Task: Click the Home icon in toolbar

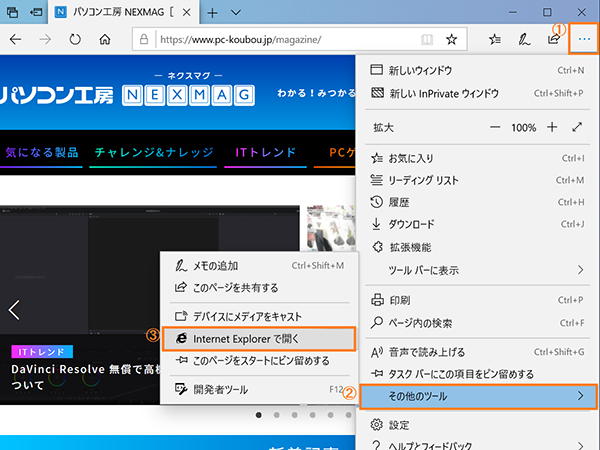Action: point(105,40)
